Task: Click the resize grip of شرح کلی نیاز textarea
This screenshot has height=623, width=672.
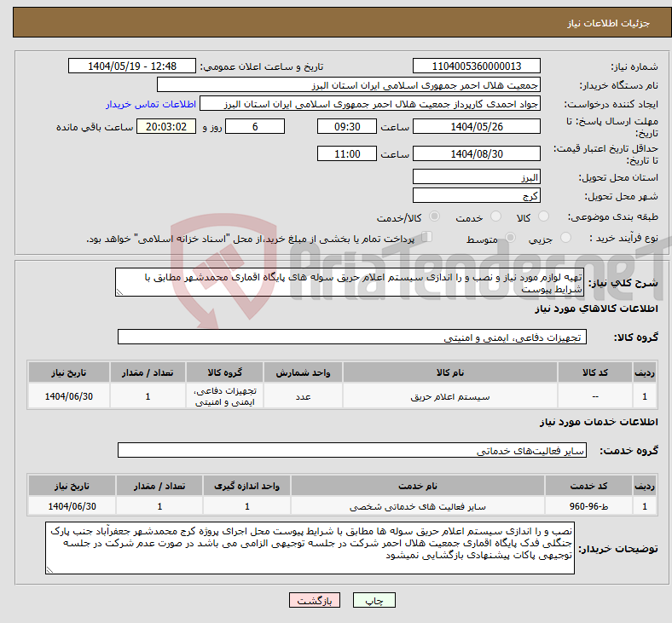Action: click(119, 292)
